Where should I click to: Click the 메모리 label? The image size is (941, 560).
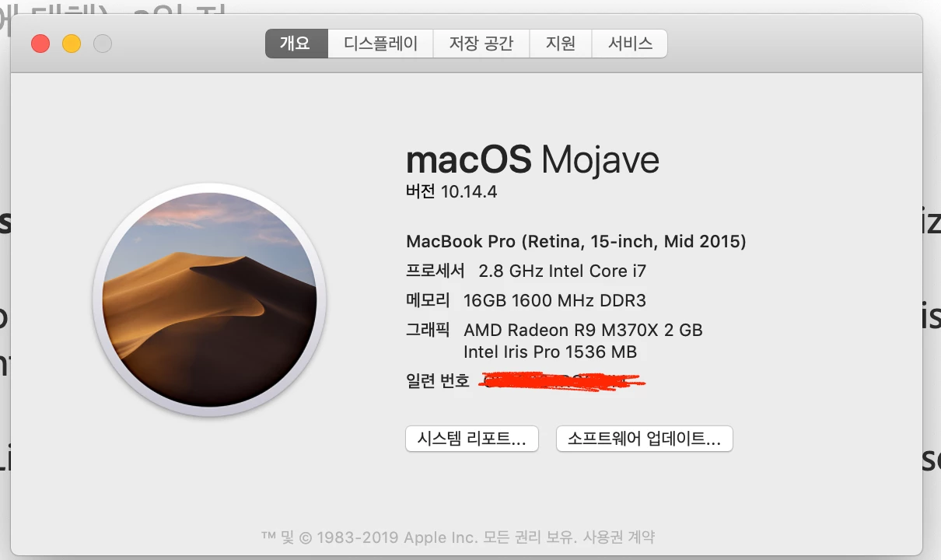click(x=428, y=300)
